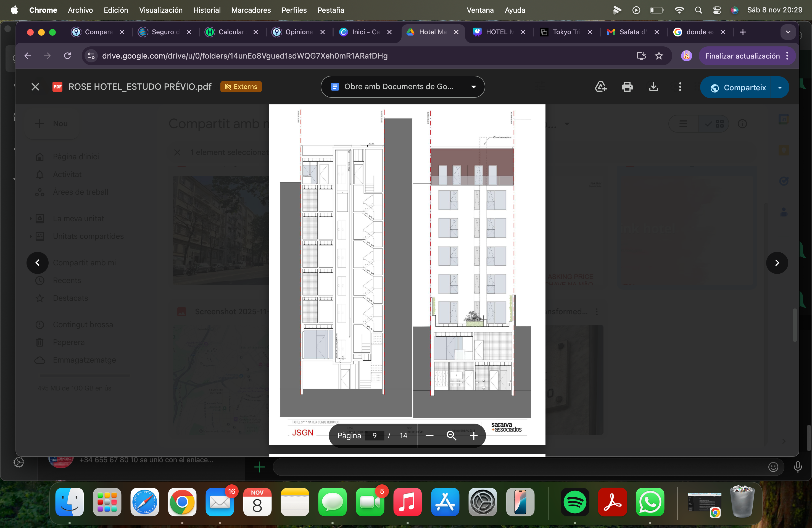Expand the 'Obre amb' dropdown arrow
This screenshot has height=528, width=812.
pos(474,87)
